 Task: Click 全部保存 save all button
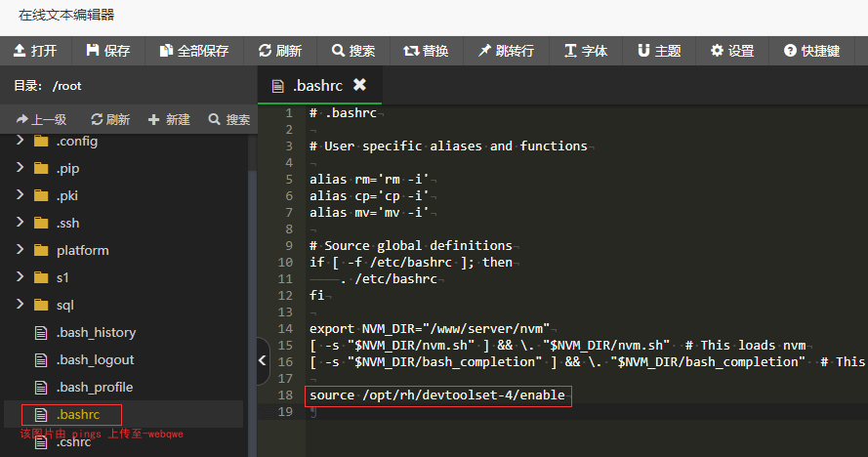(x=193, y=51)
